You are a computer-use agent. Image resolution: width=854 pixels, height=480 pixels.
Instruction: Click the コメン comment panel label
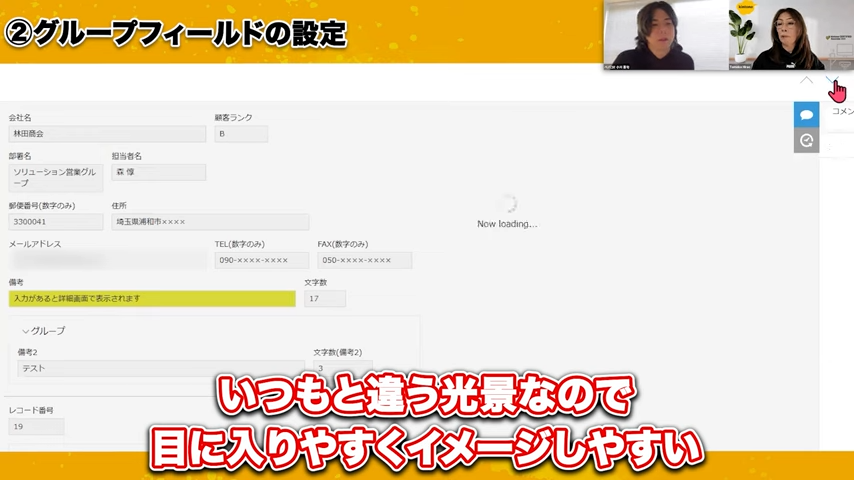pos(843,111)
